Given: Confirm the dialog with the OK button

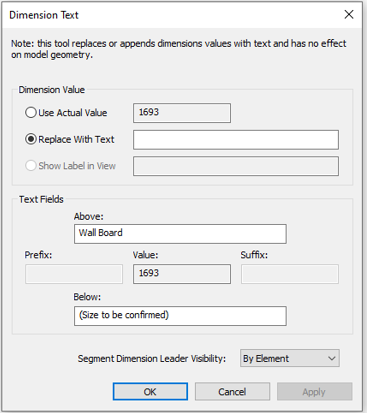Looking at the screenshot, I should click(150, 392).
